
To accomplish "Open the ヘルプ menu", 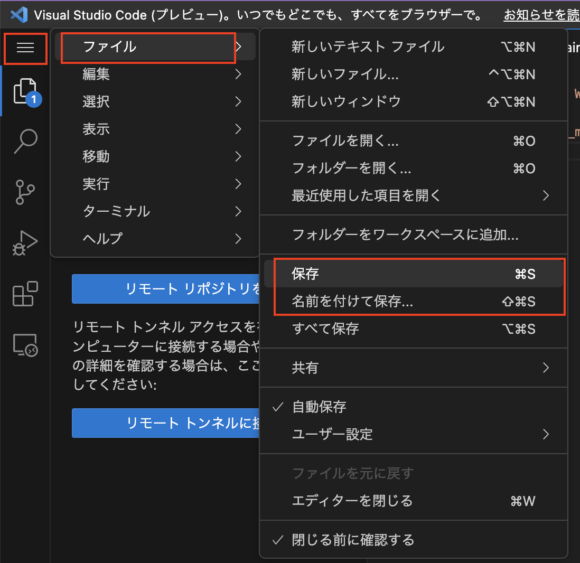I will [x=155, y=239].
